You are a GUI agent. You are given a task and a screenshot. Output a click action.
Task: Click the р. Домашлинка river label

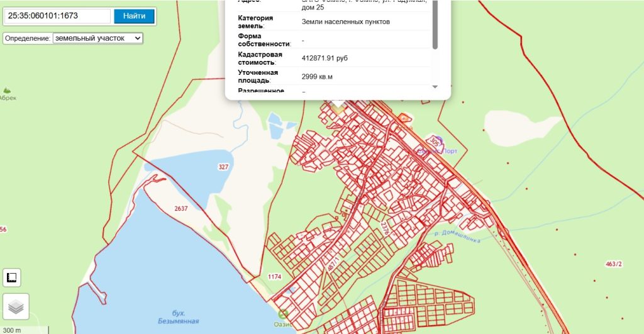458,237
